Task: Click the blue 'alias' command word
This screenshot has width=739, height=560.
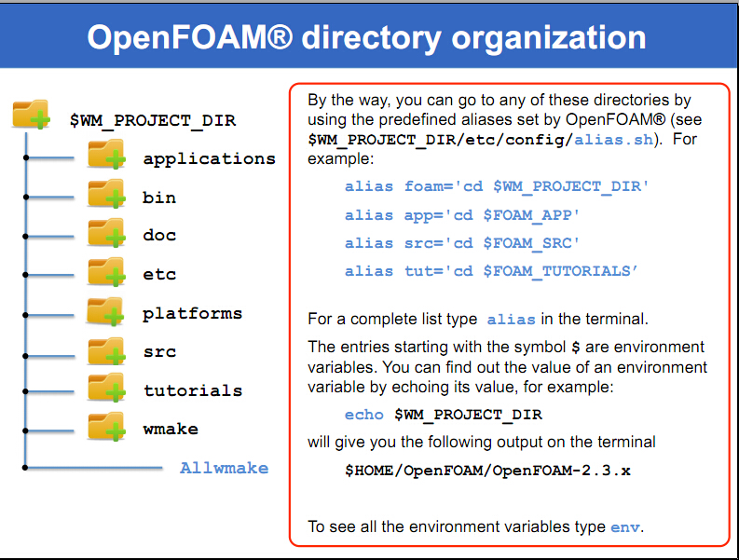Action: [511, 320]
